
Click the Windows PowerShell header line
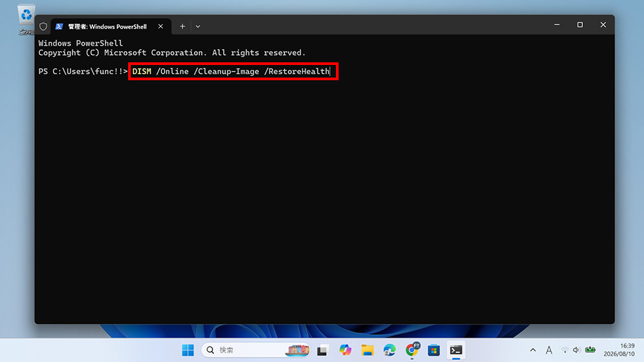pyautogui.click(x=80, y=43)
